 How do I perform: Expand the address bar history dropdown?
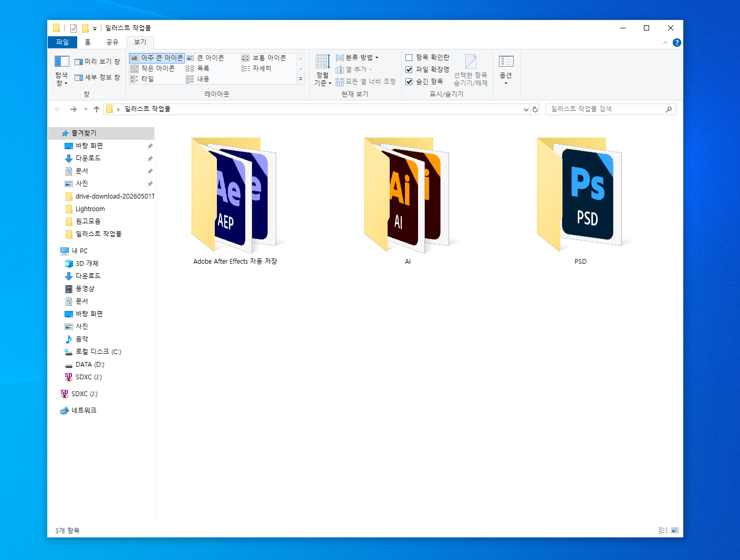coord(526,109)
